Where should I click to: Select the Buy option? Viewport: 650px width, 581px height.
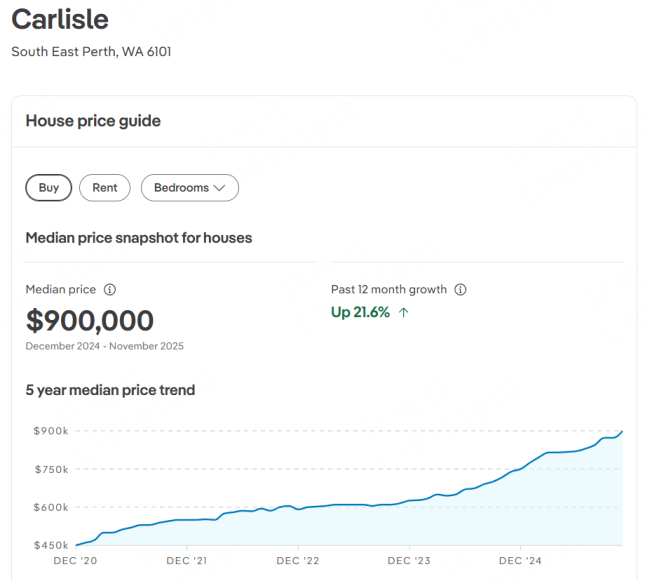pyautogui.click(x=49, y=188)
